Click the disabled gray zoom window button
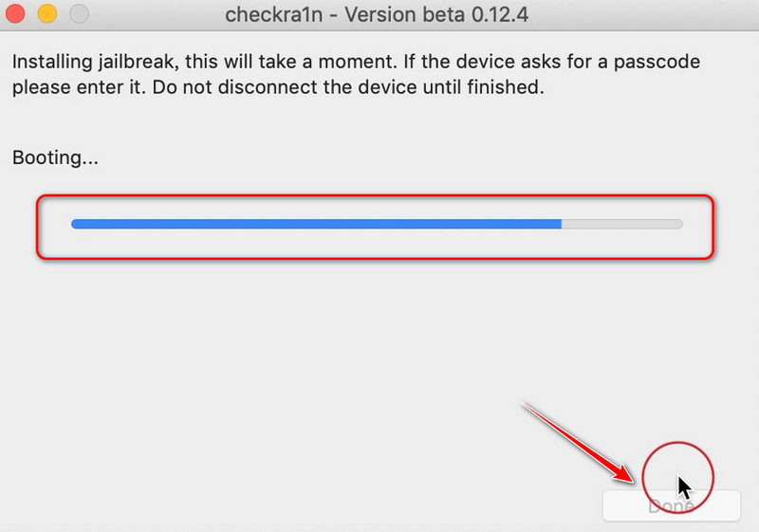759x532 pixels. 78,15
